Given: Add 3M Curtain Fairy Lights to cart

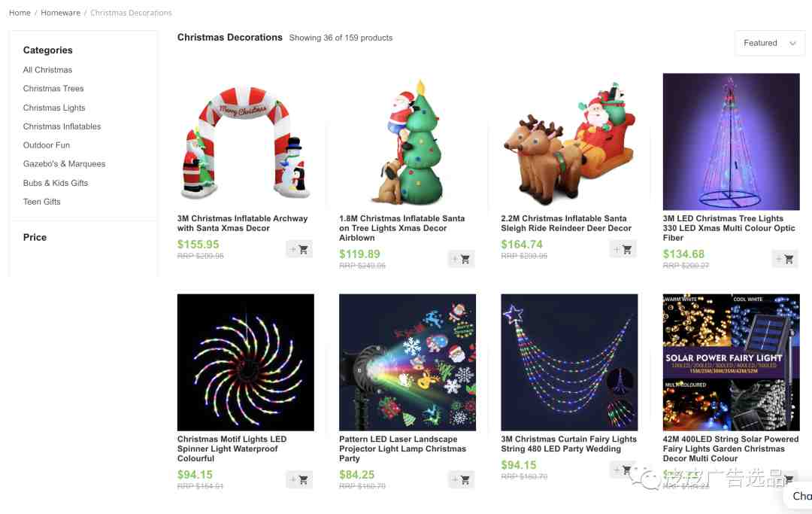Looking at the screenshot, I should coord(623,470).
